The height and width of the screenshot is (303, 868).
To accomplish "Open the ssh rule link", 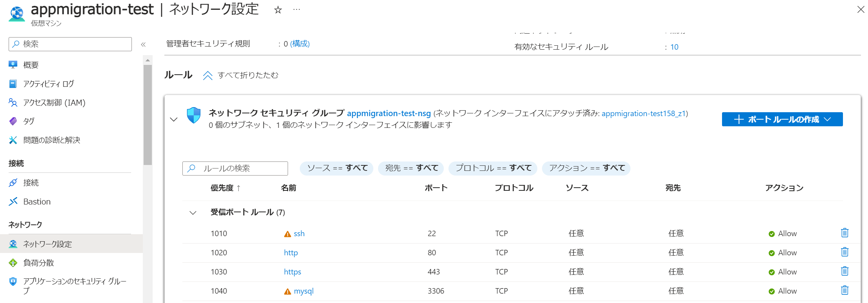I will pos(299,234).
